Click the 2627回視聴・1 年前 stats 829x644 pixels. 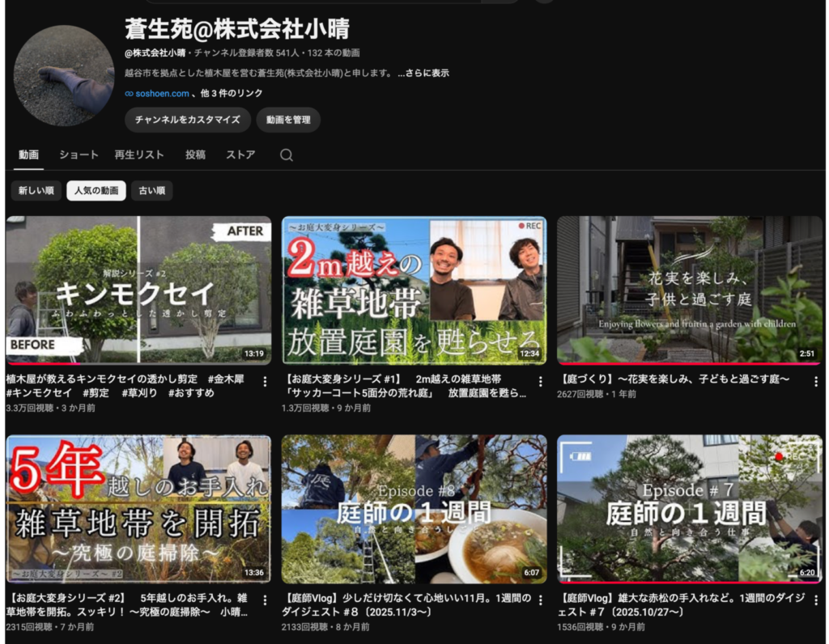tap(597, 394)
